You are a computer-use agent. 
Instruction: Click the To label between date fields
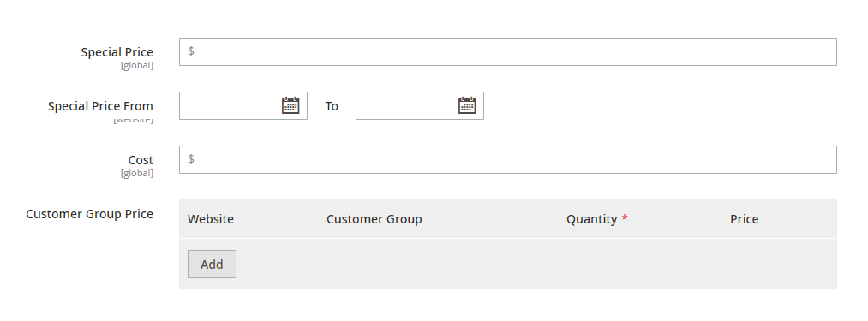point(332,105)
